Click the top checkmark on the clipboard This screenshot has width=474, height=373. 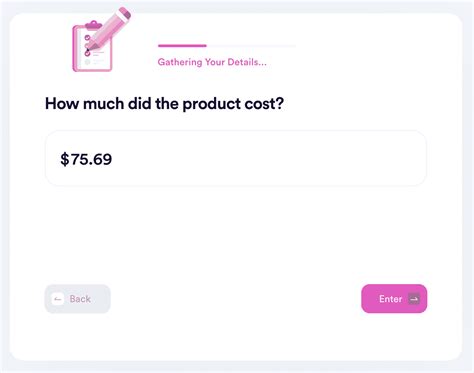pyautogui.click(x=87, y=38)
